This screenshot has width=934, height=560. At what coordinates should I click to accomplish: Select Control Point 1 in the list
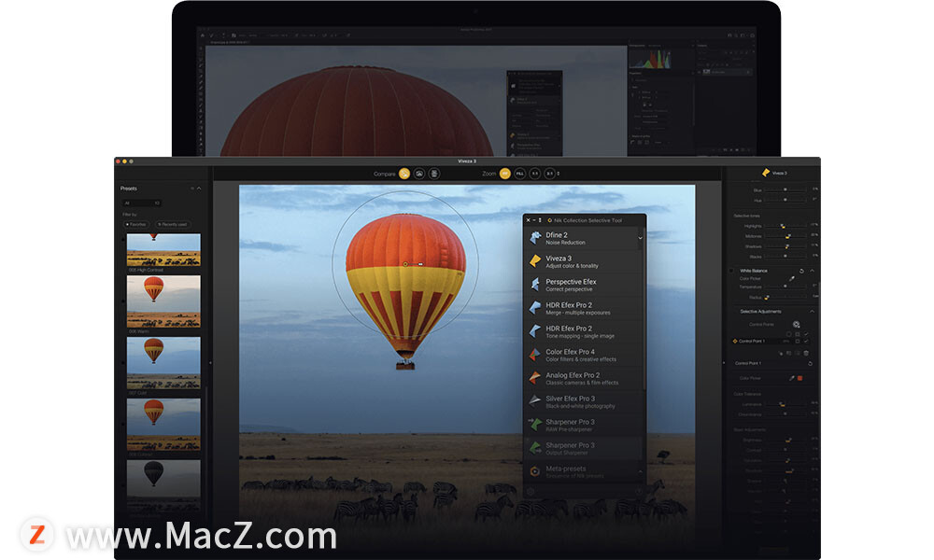tap(772, 341)
